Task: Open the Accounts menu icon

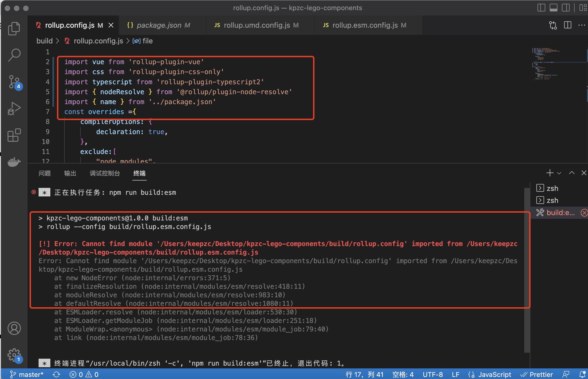Action: 14,328
